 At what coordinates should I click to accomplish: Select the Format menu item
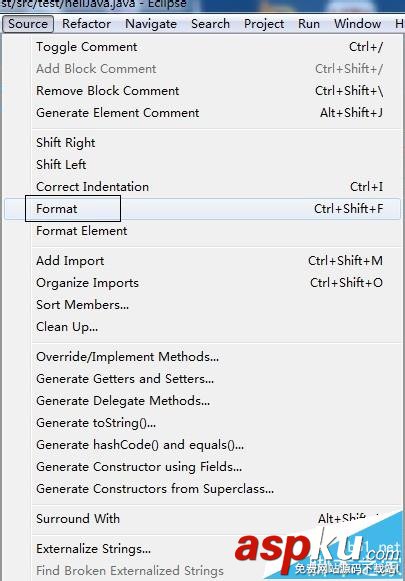pos(203,209)
